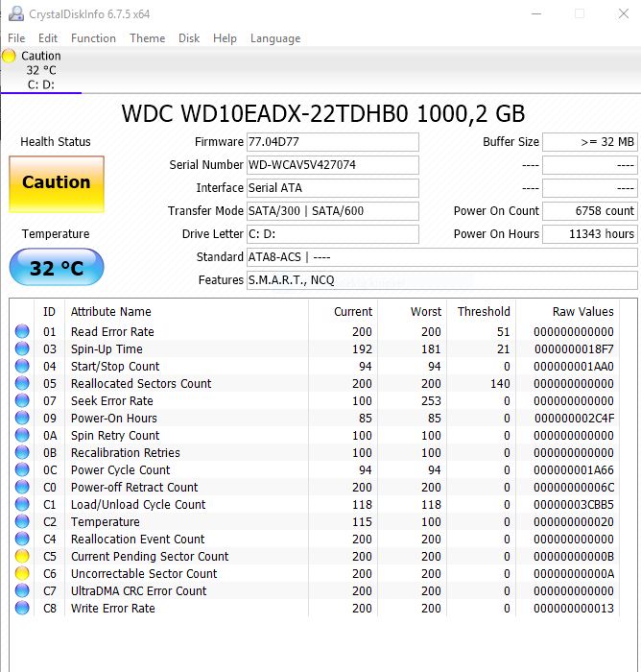Click status icon for Spin Retry Count
Image resolution: width=641 pixels, height=672 pixels.
pyautogui.click(x=22, y=435)
